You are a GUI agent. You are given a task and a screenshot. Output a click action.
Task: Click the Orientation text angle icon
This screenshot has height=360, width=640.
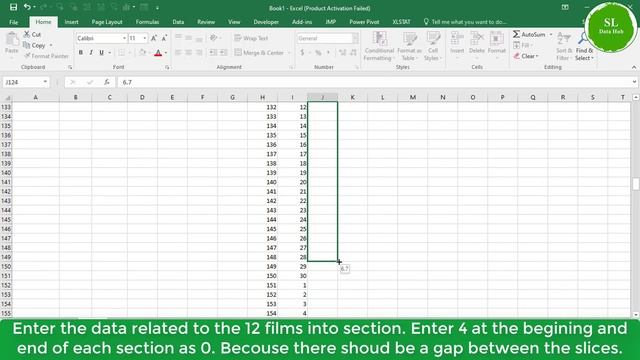[213, 38]
